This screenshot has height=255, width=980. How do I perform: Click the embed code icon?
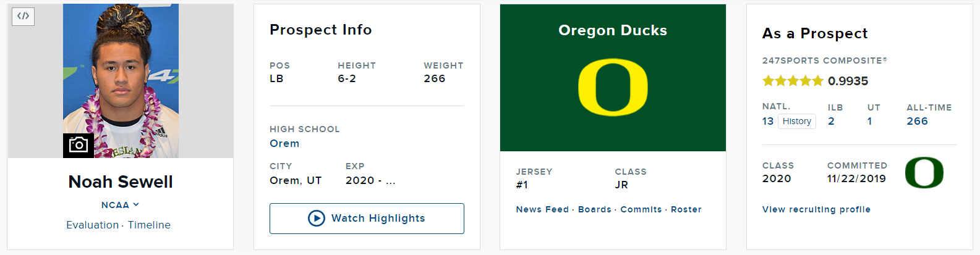tap(23, 16)
